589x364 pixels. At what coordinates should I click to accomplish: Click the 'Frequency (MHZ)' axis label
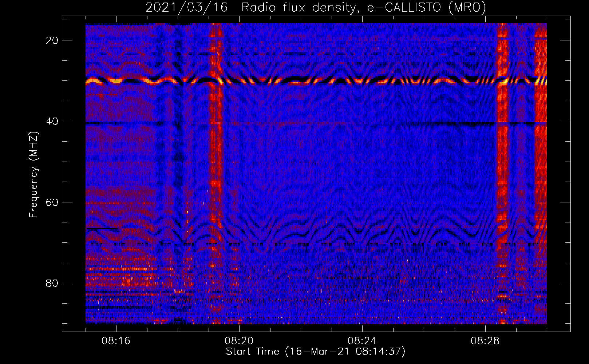[33, 174]
